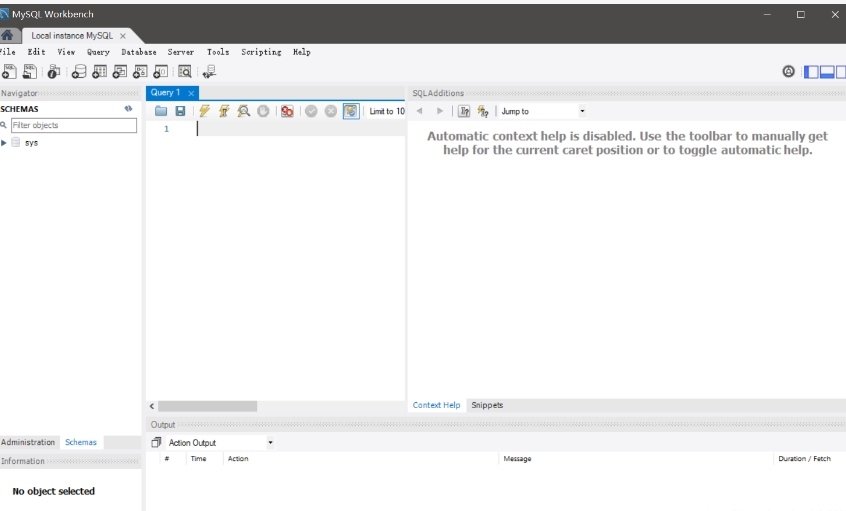The height and width of the screenshot is (511, 846).
Task: Open the Limit to rows dropdown
Action: [x=387, y=111]
